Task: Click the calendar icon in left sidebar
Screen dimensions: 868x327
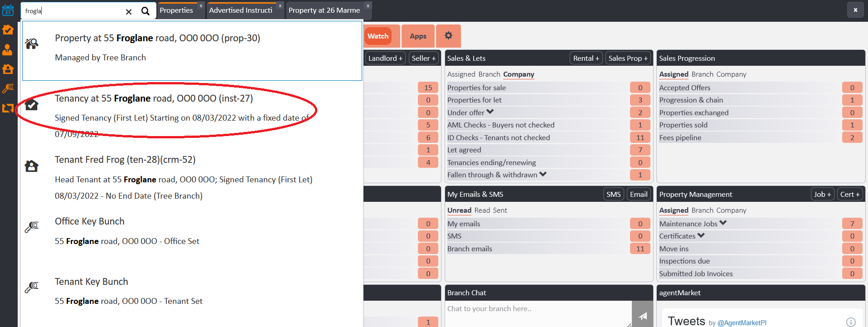Action: [x=8, y=10]
